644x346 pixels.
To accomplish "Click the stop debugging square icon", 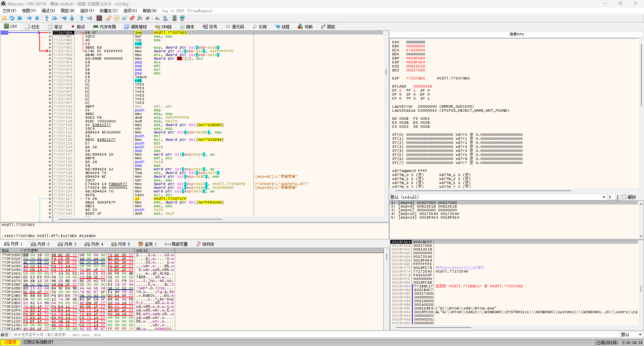I will point(20,18).
